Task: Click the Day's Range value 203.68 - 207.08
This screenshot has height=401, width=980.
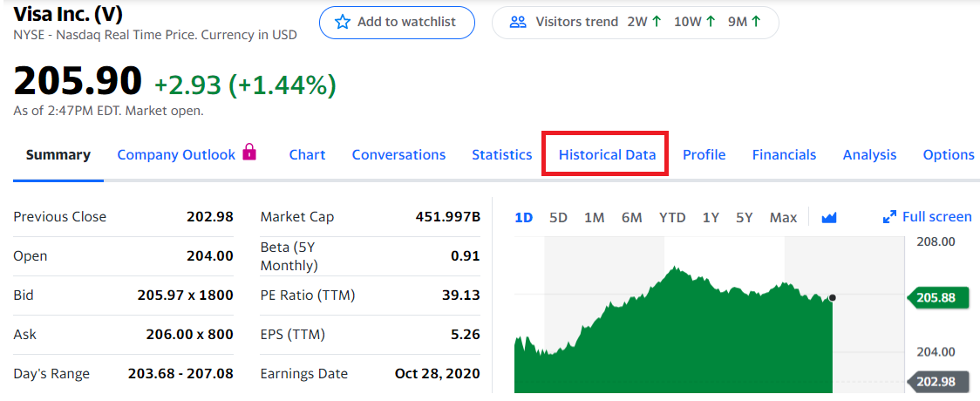Action: (180, 374)
